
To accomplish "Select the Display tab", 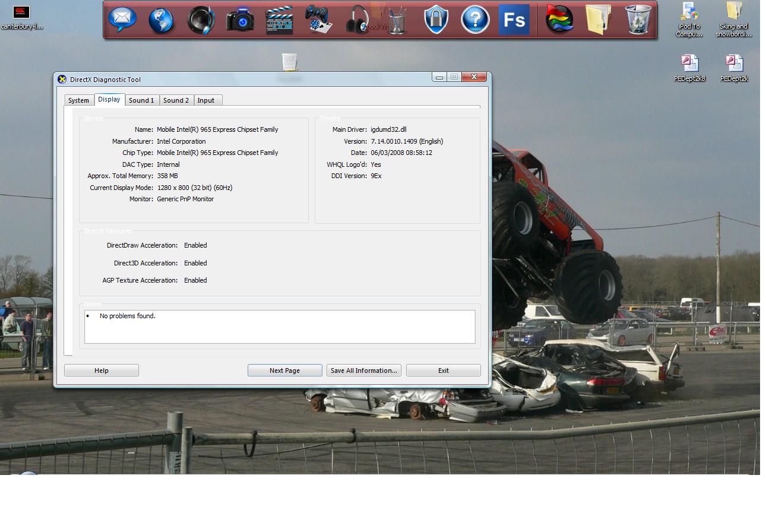I will click(109, 99).
